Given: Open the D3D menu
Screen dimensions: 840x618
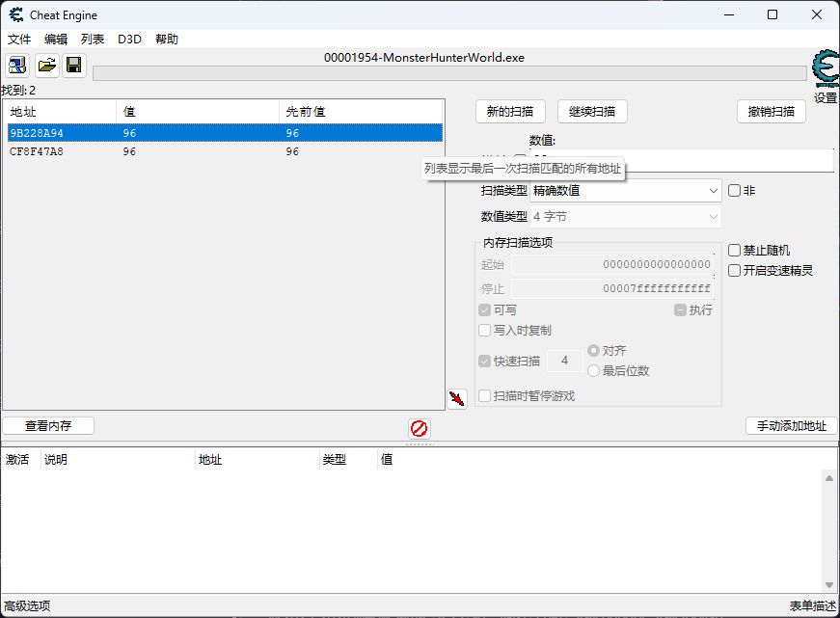Looking at the screenshot, I should (129, 40).
